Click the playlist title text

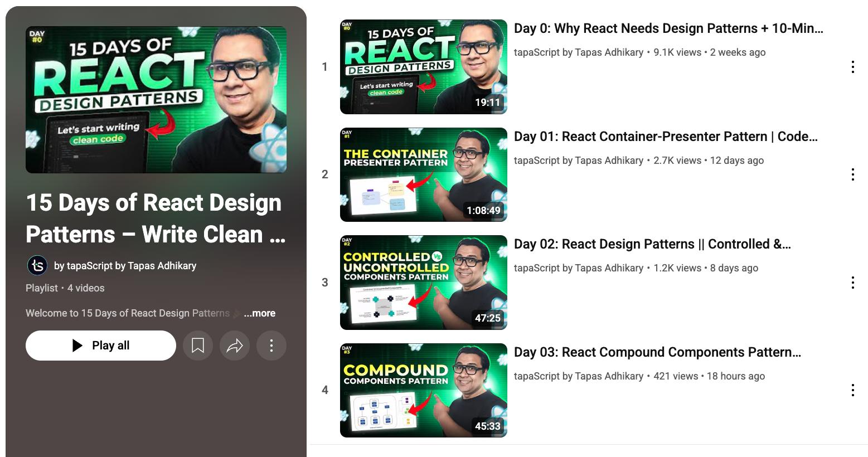click(153, 217)
